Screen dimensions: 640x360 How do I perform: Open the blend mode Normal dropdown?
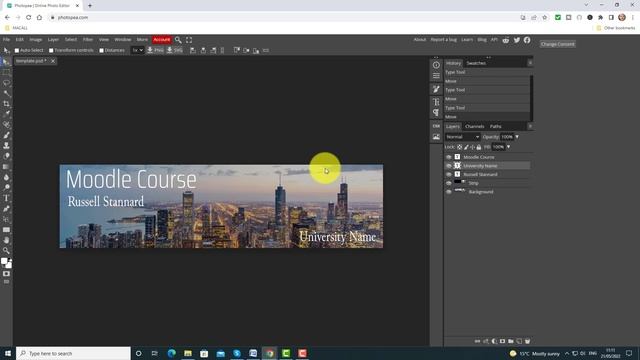coord(462,137)
